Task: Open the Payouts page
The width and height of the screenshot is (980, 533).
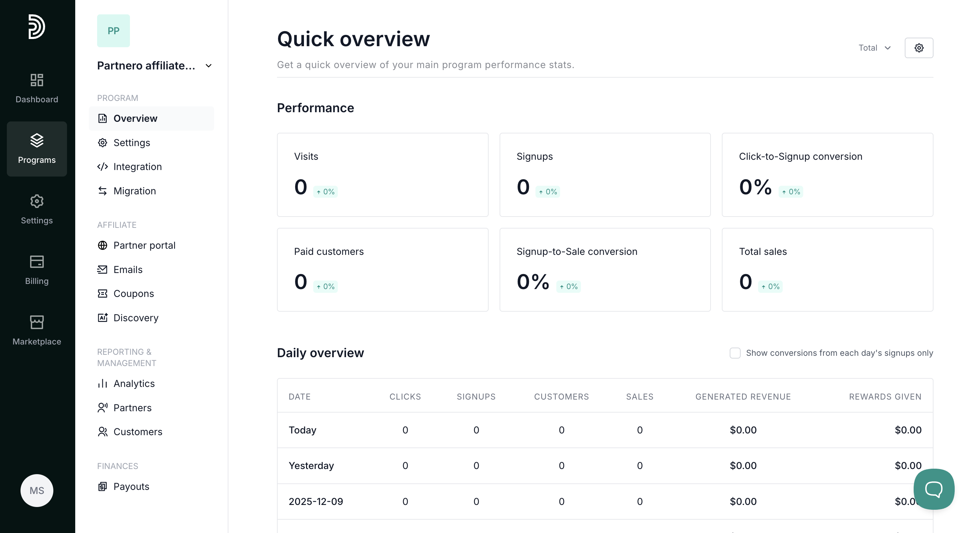Action: pos(131,486)
